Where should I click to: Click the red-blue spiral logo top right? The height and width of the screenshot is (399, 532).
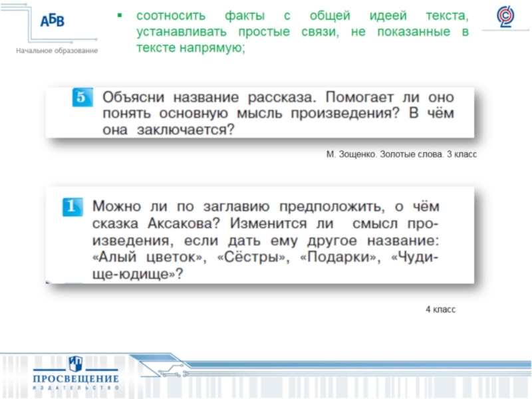(505, 16)
